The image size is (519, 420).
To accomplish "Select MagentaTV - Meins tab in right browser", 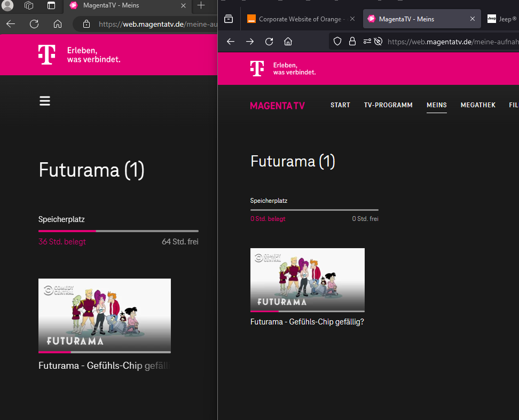I will tap(422, 19).
